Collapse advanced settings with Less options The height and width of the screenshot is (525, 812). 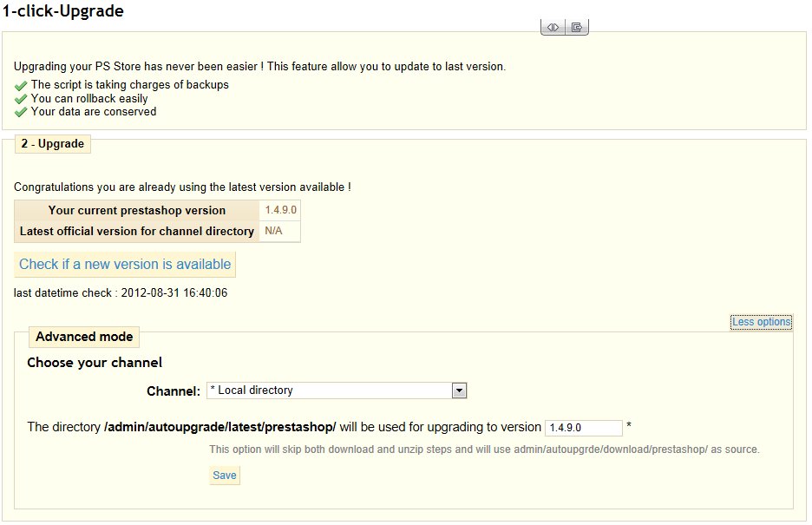(x=762, y=322)
